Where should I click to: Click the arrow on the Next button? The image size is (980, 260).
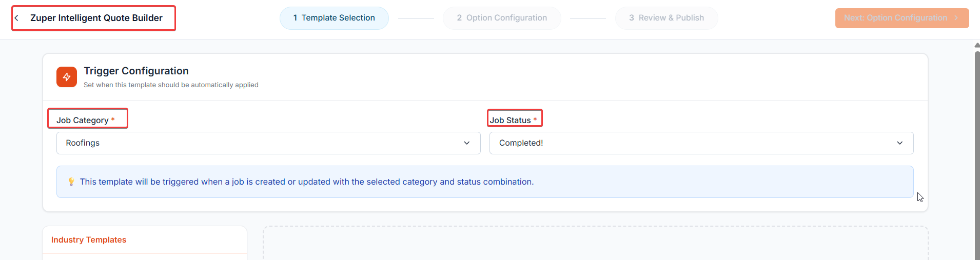coord(956,18)
